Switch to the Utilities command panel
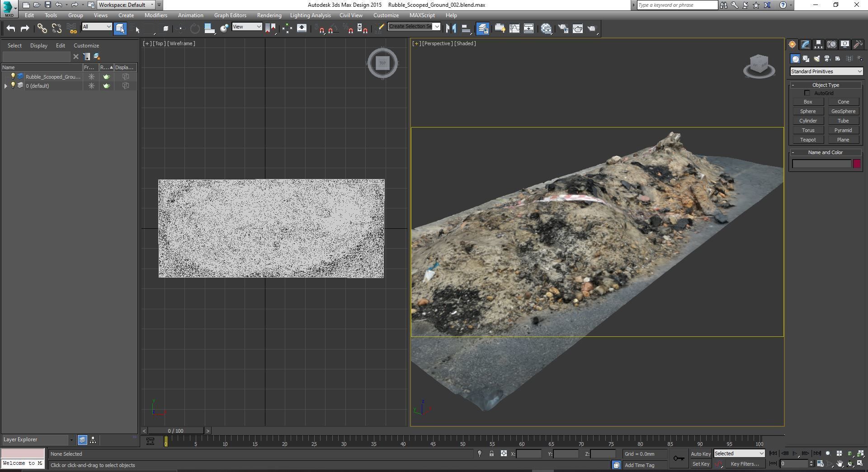Viewport: 868px width, 472px height. (858, 44)
